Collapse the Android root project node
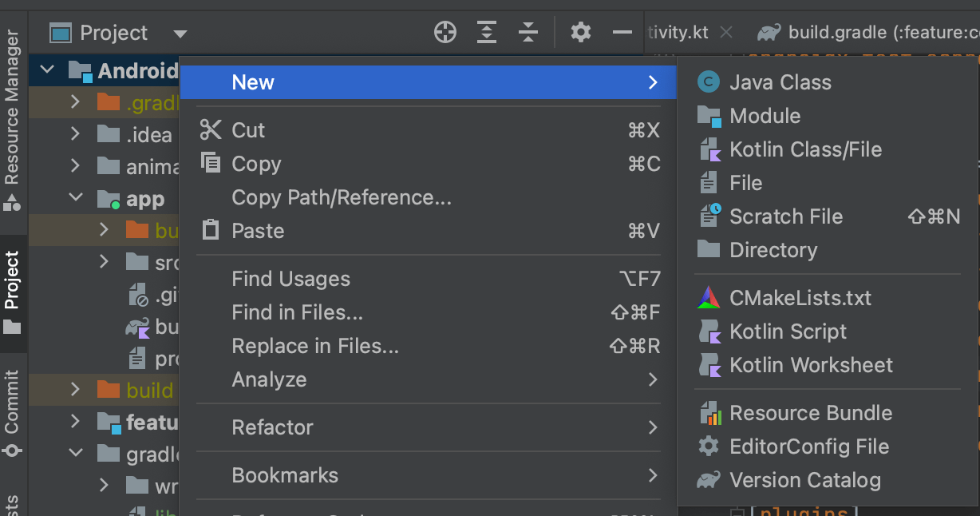Viewport: 980px width, 516px height. coord(47,70)
